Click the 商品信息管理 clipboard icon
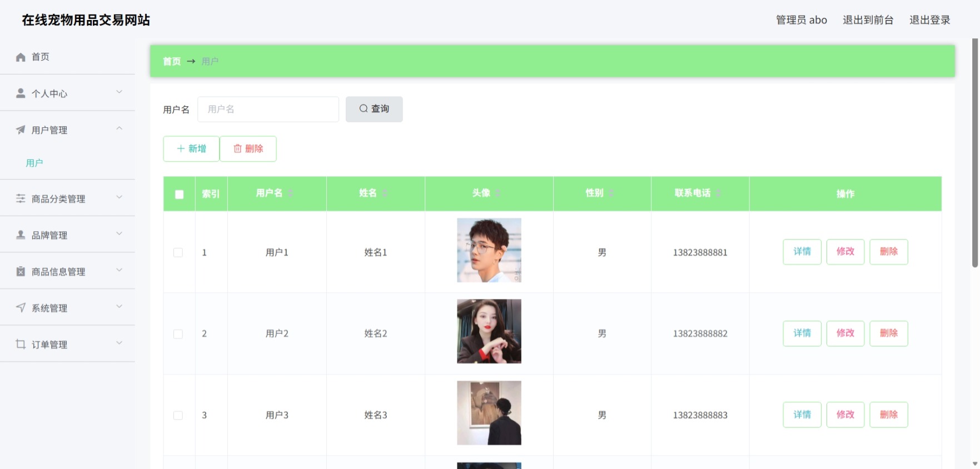This screenshot has height=469, width=980. pos(21,271)
